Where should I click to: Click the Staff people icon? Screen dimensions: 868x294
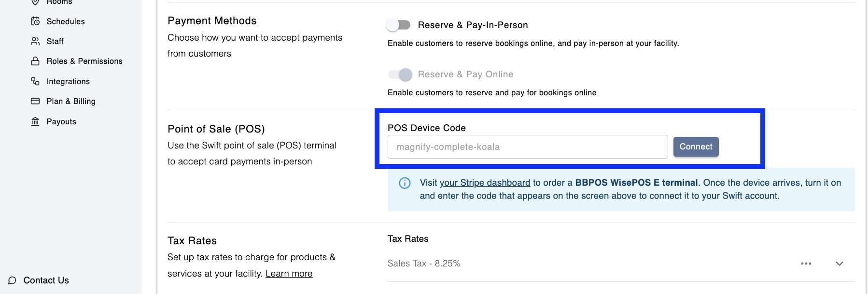pyautogui.click(x=35, y=42)
